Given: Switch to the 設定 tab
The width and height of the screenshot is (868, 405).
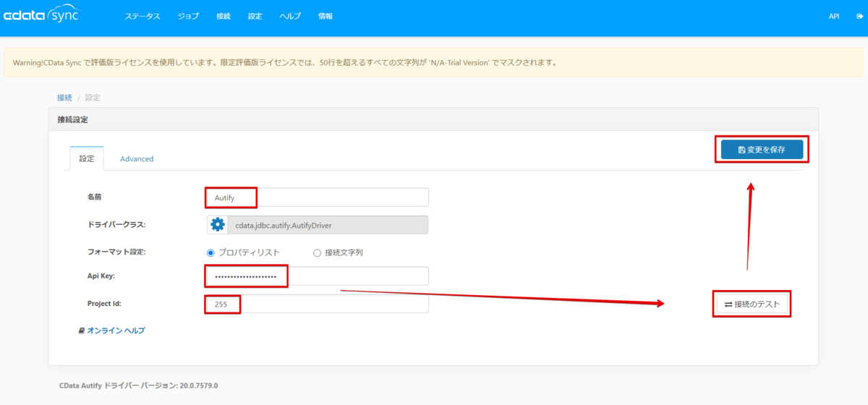Looking at the screenshot, I should (x=87, y=158).
